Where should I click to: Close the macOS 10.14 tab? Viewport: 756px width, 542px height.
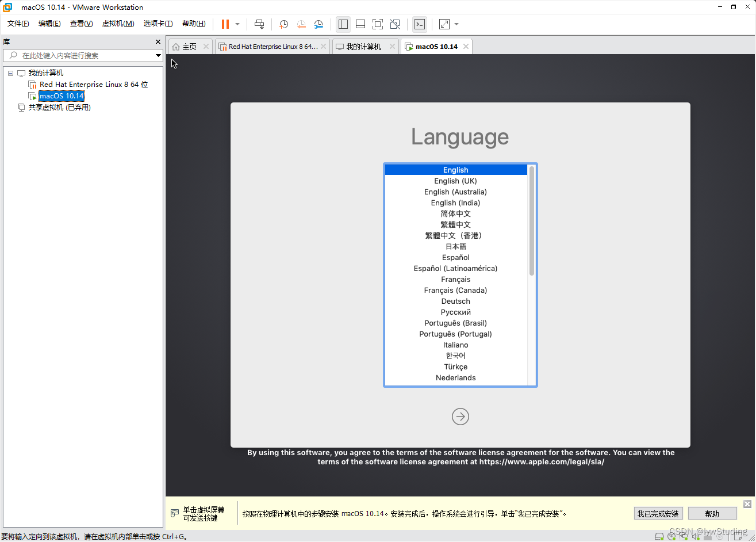click(x=466, y=47)
